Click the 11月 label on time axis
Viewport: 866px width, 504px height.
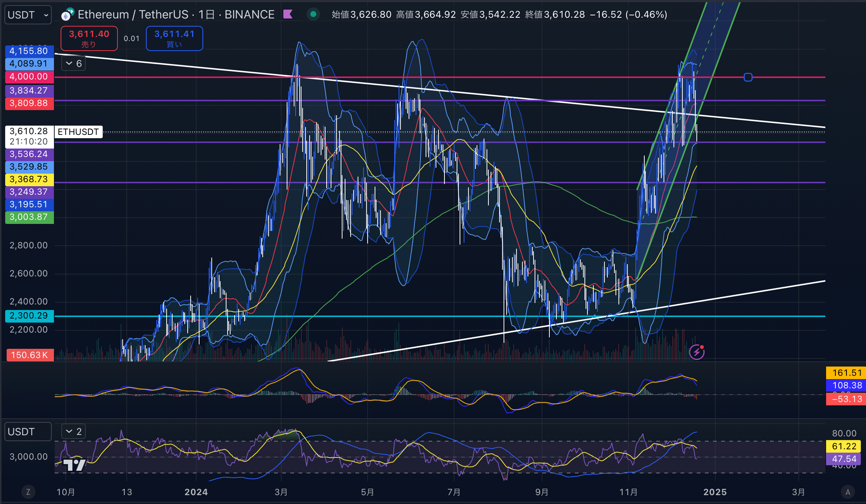(628, 492)
